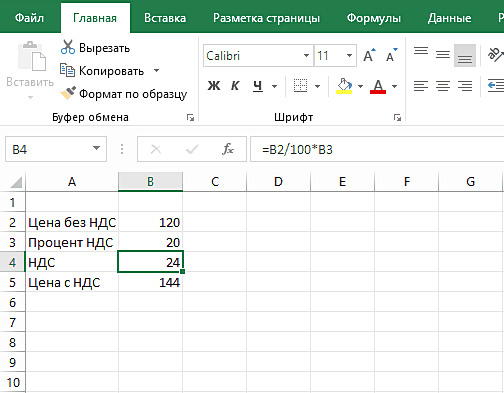Click the formula bar options dots handle
This screenshot has height=393, width=504.
click(x=122, y=149)
